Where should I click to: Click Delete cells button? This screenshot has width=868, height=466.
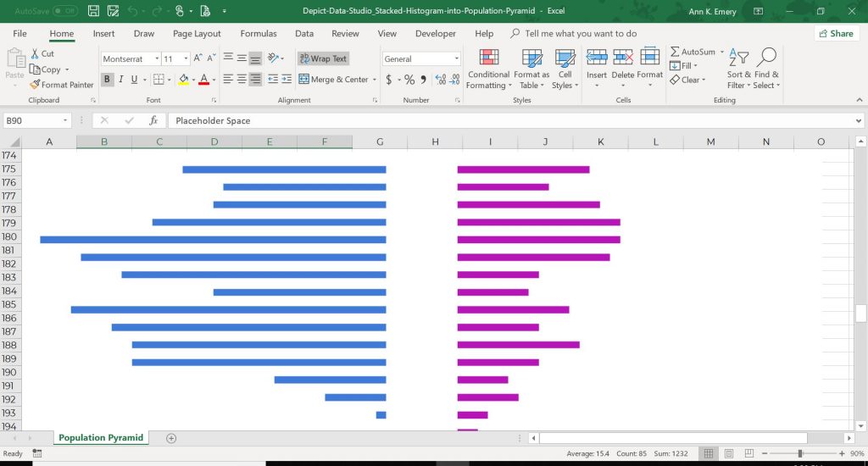pos(623,68)
